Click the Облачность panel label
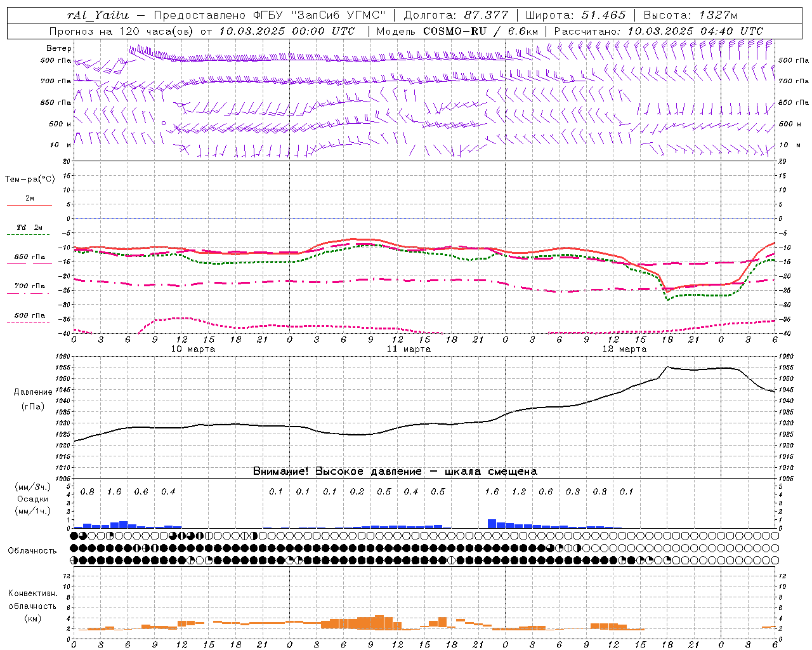812x650 pixels. 32,551
